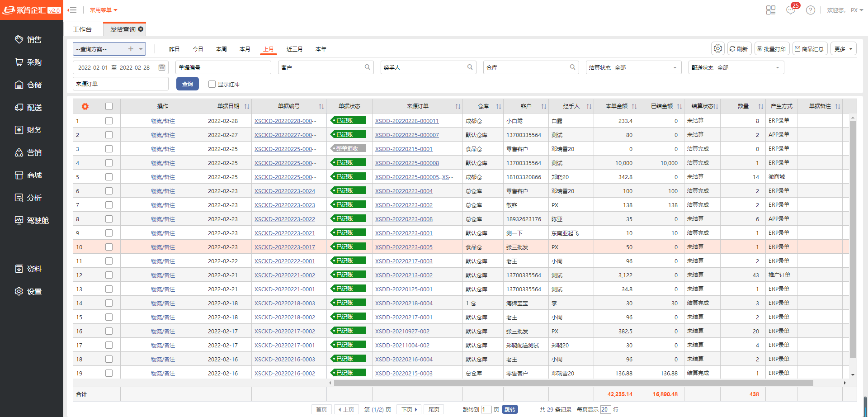This screenshot has width=868, height=417.
Task: Open the apps grid icon in header
Action: (x=771, y=10)
